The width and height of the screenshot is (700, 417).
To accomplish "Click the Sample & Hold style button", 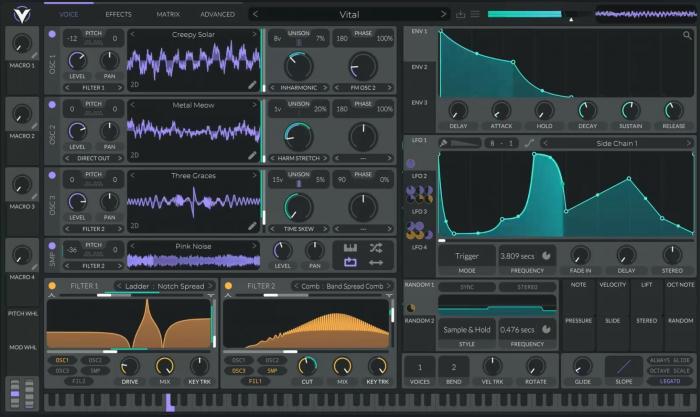I will click(467, 334).
